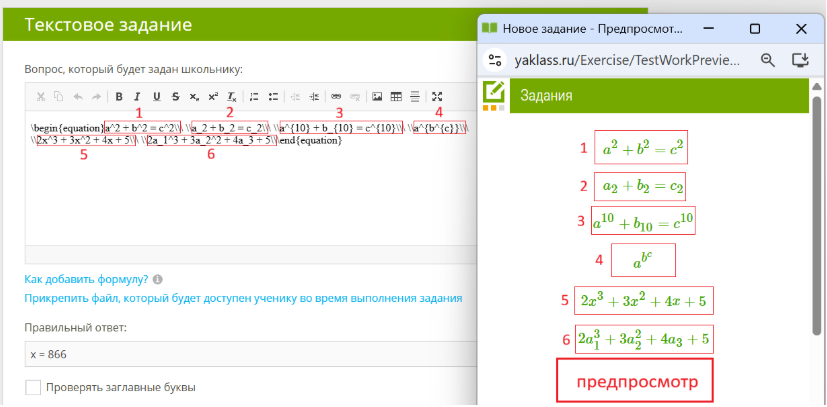
Task: Insert a bulleted list
Action: (x=273, y=96)
